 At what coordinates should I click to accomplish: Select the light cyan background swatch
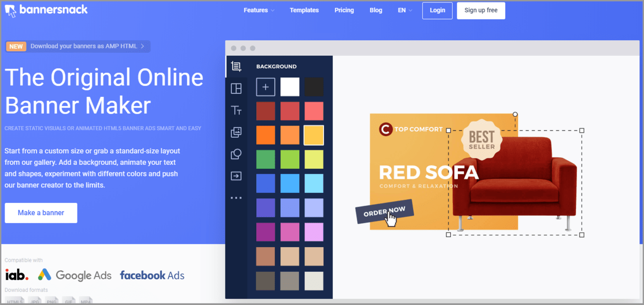[314, 183]
